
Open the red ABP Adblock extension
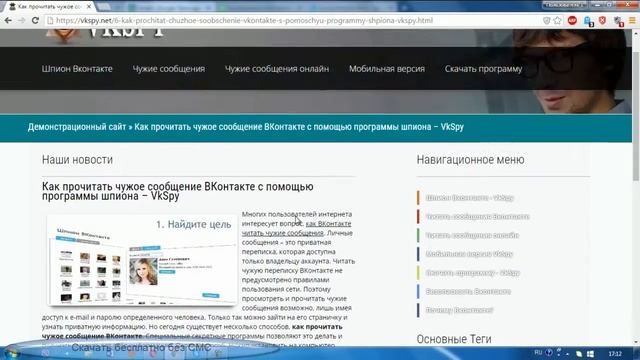pyautogui.click(x=572, y=20)
